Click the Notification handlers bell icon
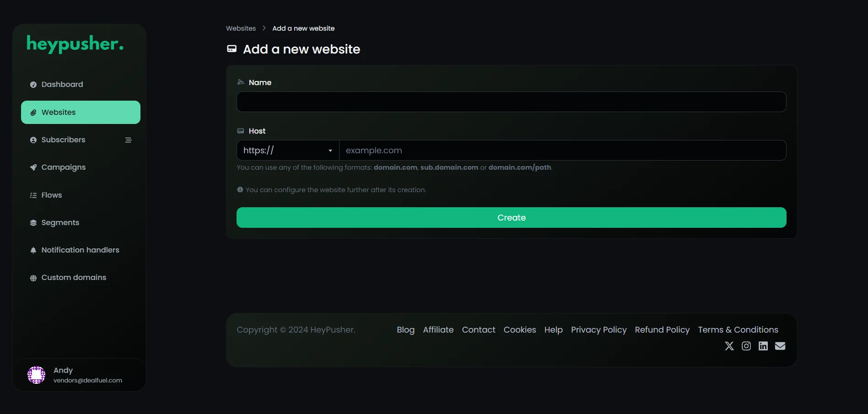 32,250
